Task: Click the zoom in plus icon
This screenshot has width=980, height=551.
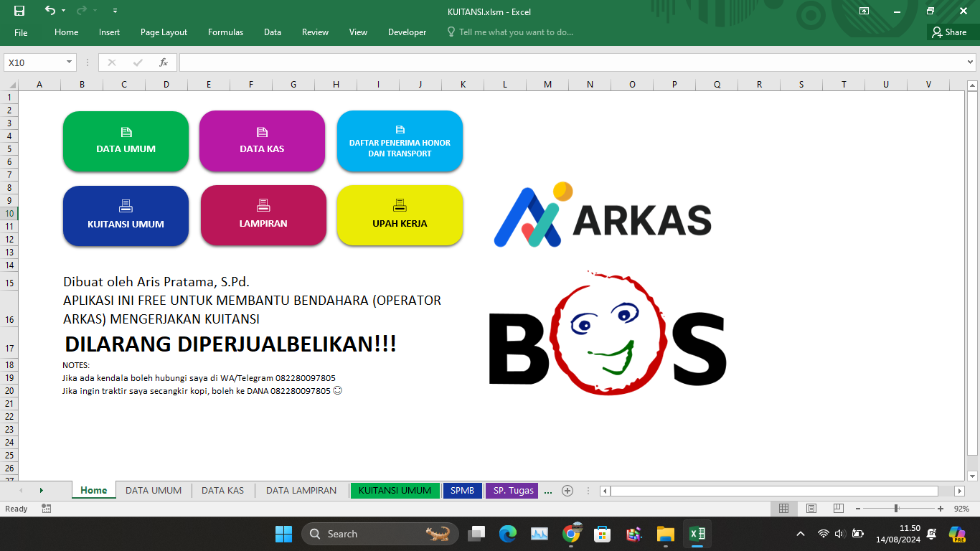Action: click(x=941, y=509)
